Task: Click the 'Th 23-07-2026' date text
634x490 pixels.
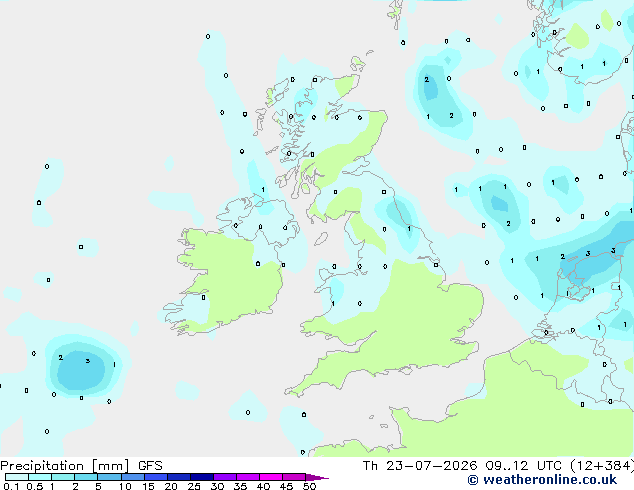Action: 420,466
